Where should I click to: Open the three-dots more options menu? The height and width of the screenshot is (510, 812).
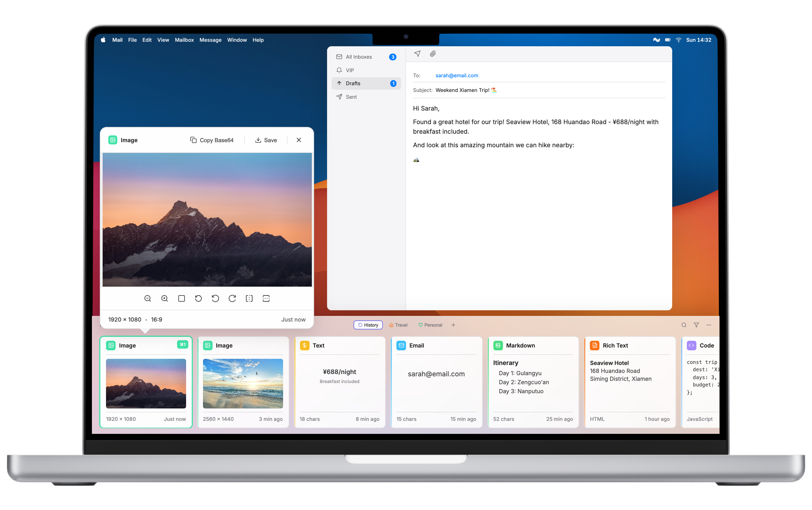709,325
